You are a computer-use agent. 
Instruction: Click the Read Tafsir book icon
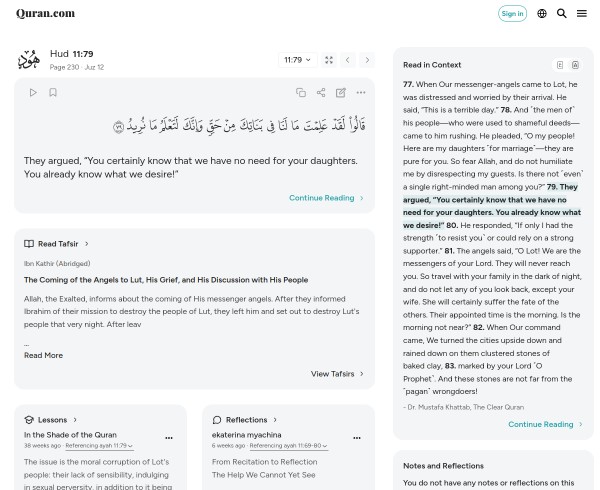click(29, 244)
